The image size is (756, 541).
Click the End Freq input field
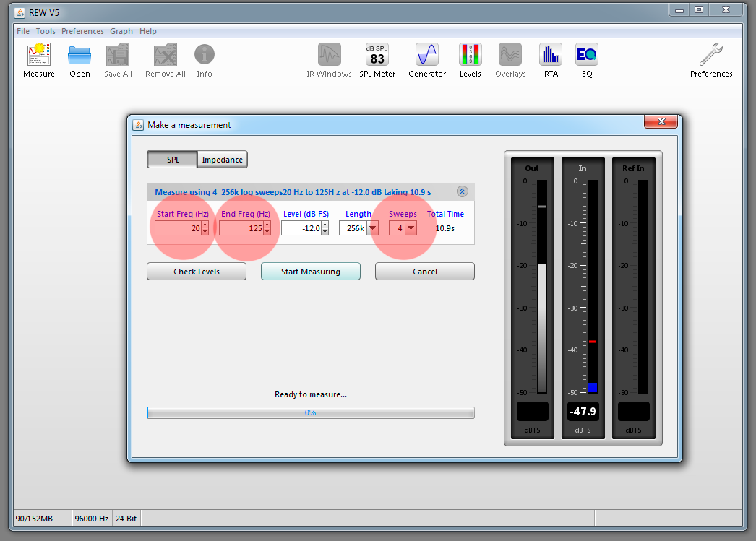point(241,228)
